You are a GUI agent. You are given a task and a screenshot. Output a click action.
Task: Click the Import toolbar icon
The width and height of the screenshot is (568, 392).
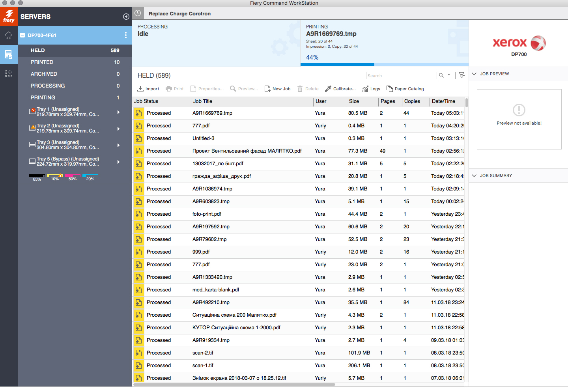[148, 89]
